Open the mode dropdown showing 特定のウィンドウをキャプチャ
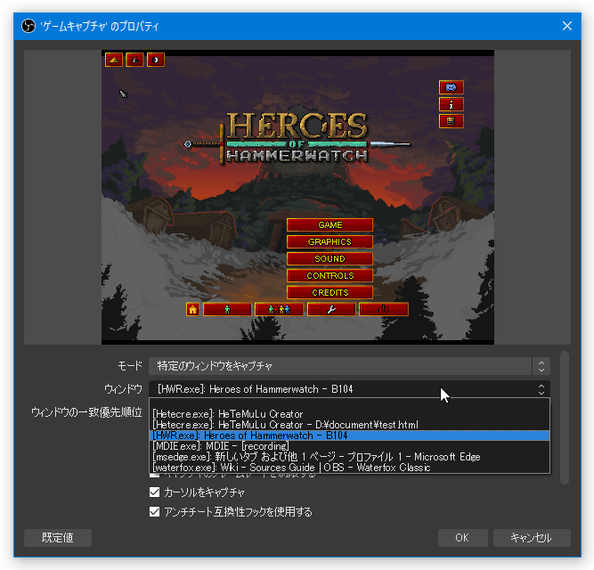 pos(349,366)
